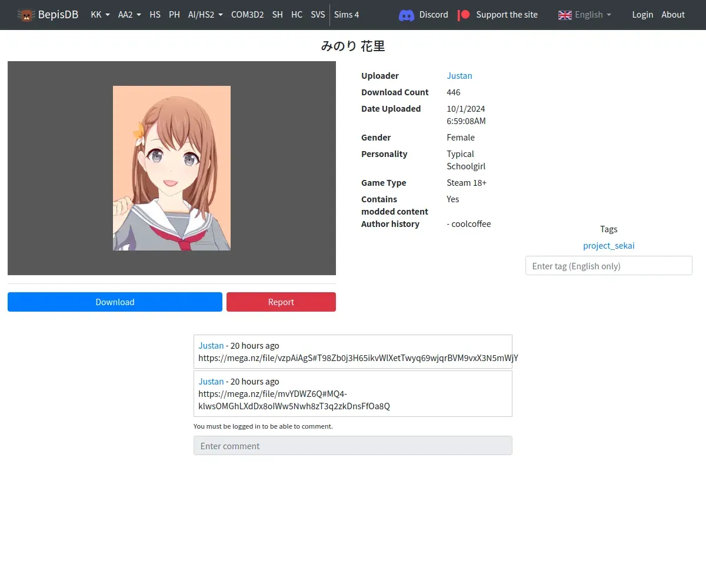Expand the AI/HS2 dropdown menu
Screen dimensions: 706x588
point(205,15)
